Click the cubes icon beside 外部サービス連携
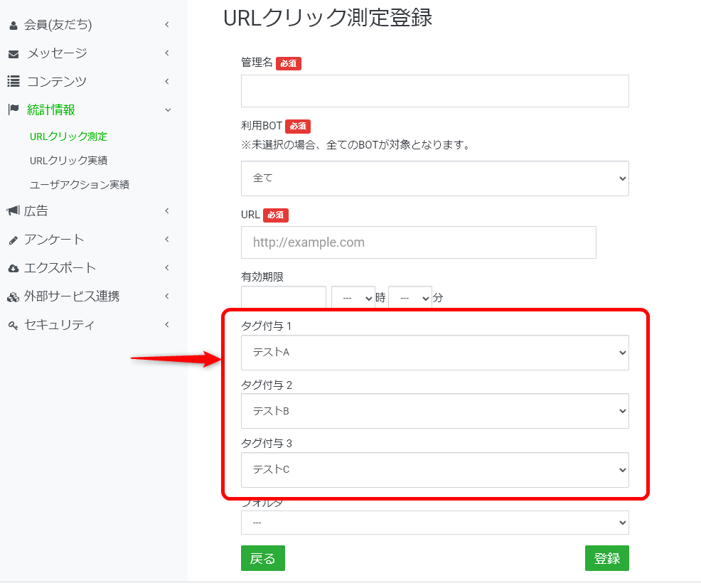Image resolution: width=701 pixels, height=588 pixels. pos(13,297)
